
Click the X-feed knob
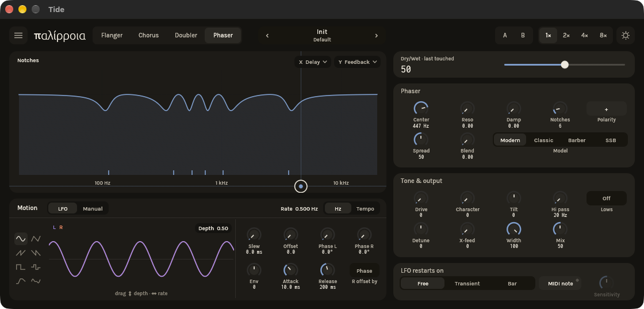click(467, 229)
